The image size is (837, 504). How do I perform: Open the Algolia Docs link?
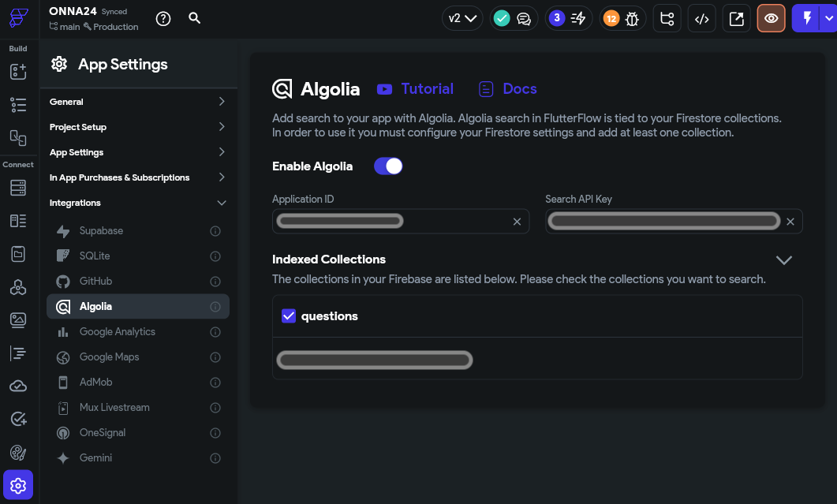tap(508, 88)
